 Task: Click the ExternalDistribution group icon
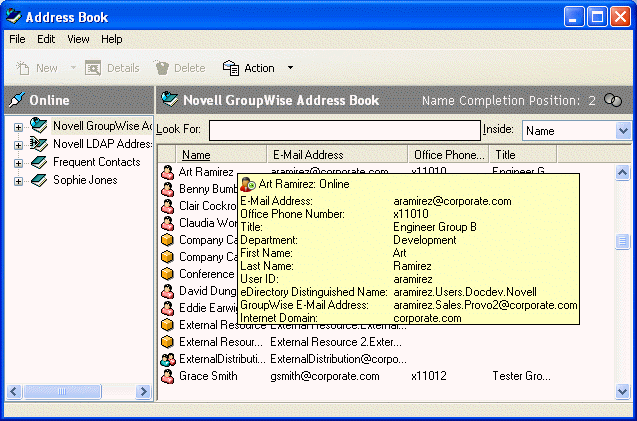168,360
